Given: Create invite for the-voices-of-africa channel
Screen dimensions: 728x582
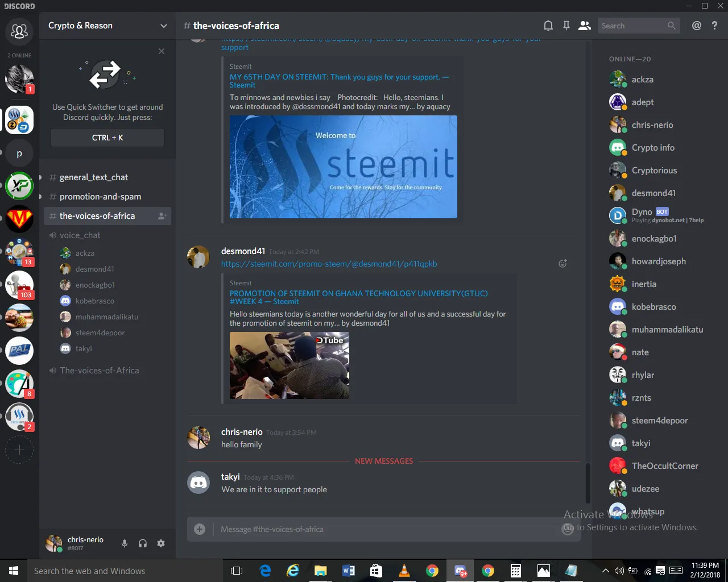Looking at the screenshot, I should coord(162,216).
